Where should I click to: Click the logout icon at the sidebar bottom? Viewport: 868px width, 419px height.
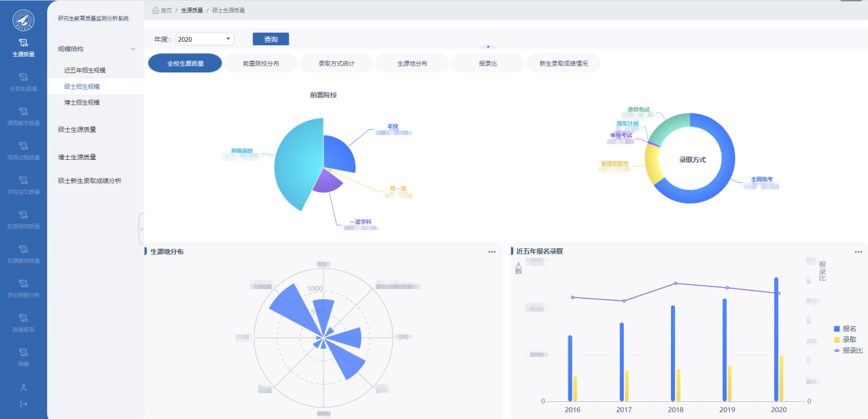tap(23, 404)
